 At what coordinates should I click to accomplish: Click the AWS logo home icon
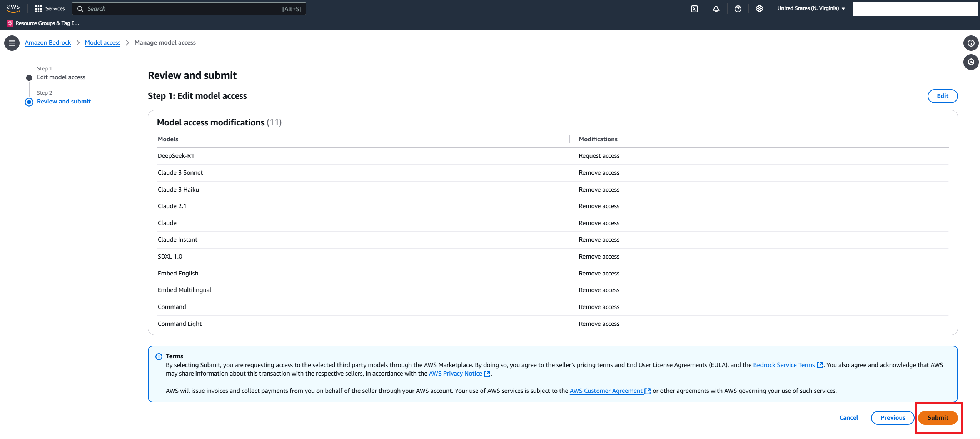click(x=13, y=8)
